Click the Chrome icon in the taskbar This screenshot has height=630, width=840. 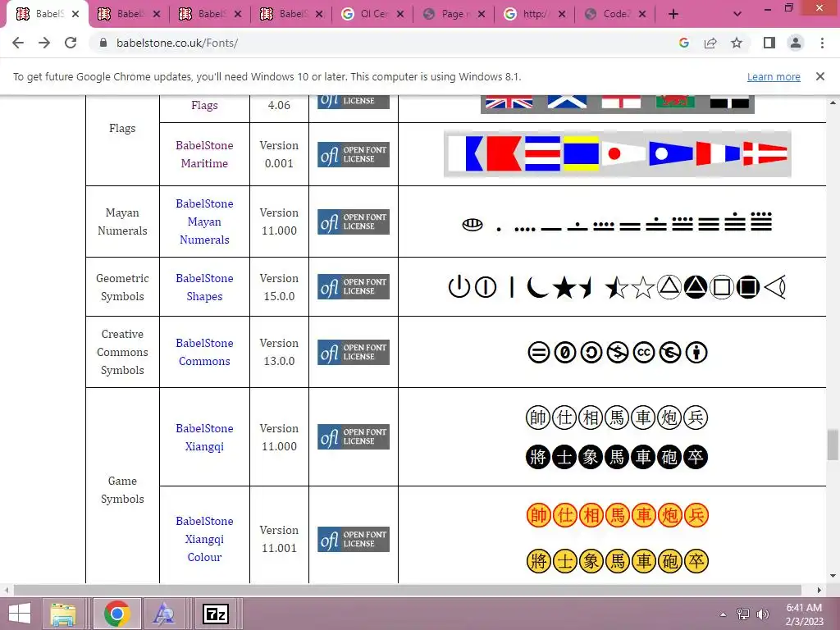(x=116, y=614)
